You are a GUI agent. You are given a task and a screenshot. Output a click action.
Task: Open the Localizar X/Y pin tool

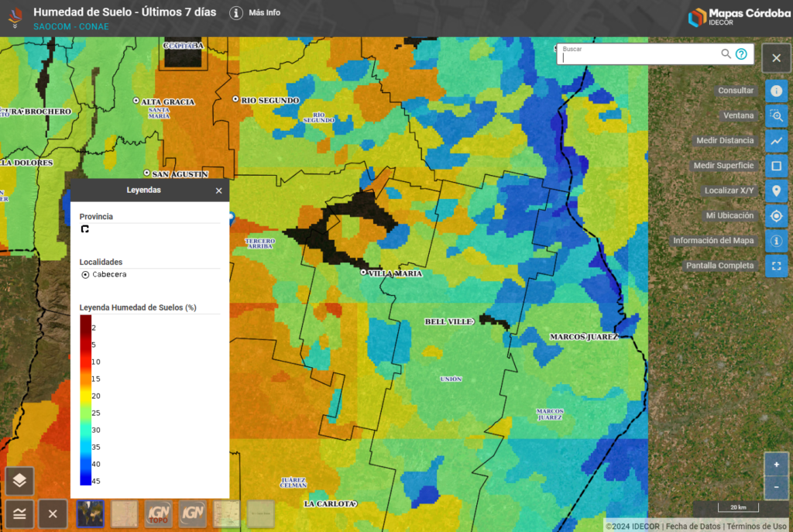tap(776, 190)
